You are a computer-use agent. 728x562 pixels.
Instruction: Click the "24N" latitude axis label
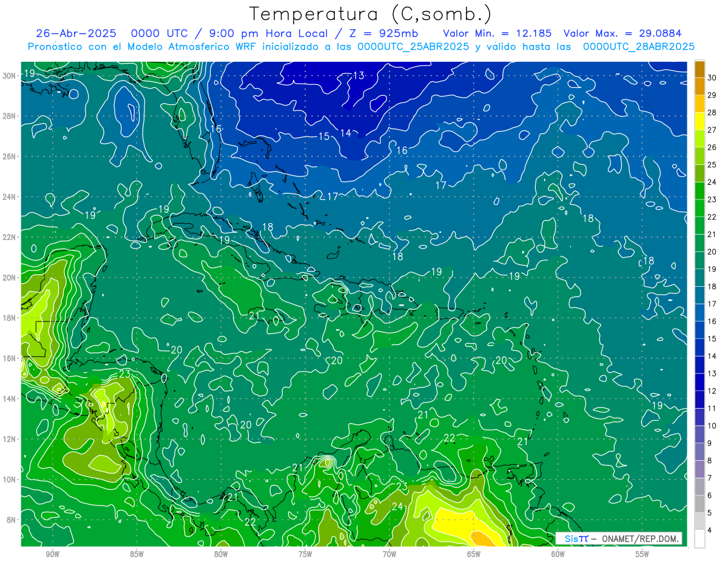[x=9, y=196]
